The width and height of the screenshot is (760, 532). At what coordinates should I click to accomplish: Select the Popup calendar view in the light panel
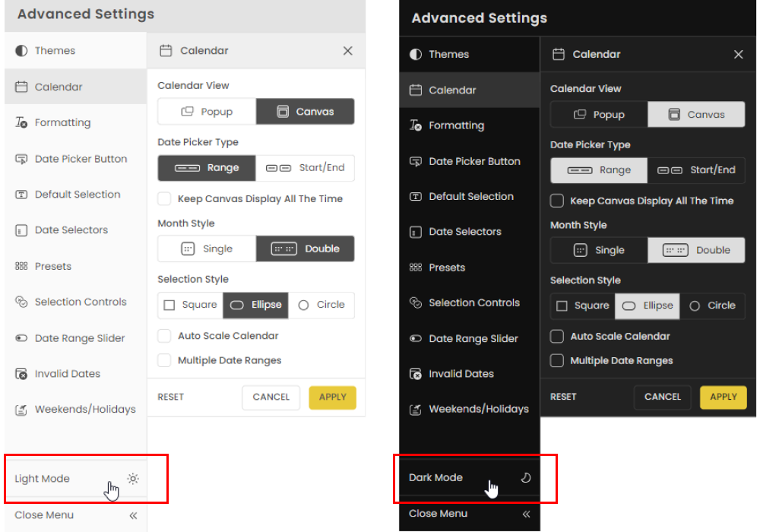(207, 112)
